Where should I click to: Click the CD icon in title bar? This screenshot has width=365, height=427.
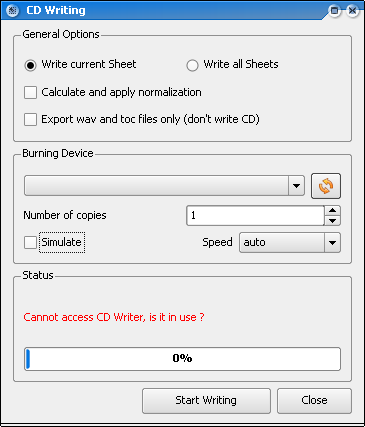tap(12, 11)
